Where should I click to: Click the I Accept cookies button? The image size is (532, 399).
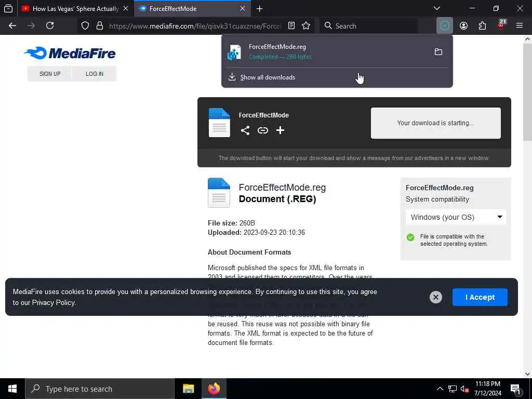pos(480,297)
